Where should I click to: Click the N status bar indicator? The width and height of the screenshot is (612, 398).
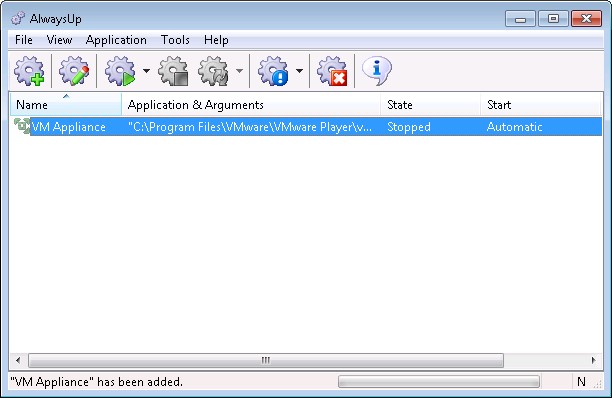point(581,382)
